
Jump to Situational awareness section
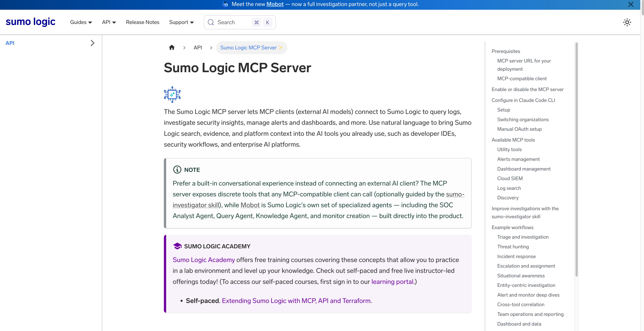pyautogui.click(x=521, y=275)
